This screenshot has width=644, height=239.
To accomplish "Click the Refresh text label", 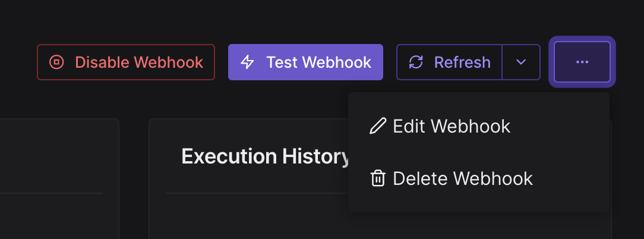I will point(462,62).
